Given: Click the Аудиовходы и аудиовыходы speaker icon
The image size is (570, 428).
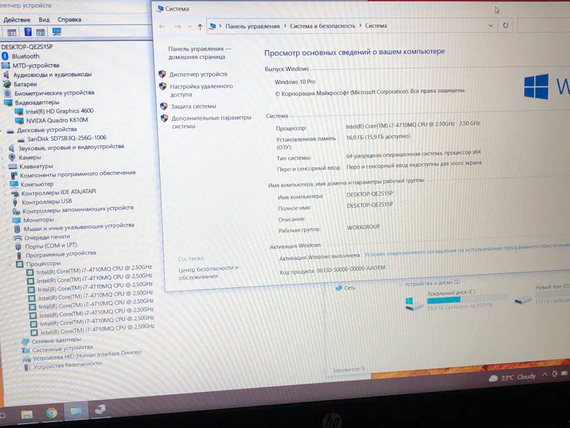Looking at the screenshot, I should coord(6,75).
